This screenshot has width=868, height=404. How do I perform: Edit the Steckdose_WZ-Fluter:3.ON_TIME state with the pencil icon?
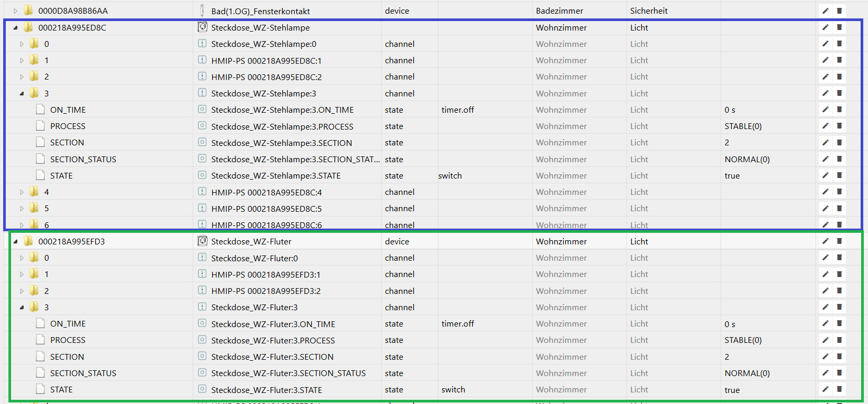pyautogui.click(x=825, y=323)
